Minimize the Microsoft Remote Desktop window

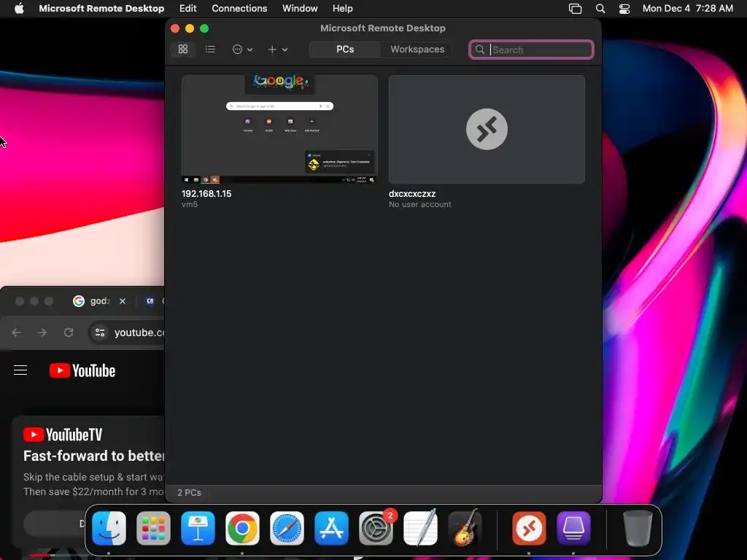190,28
